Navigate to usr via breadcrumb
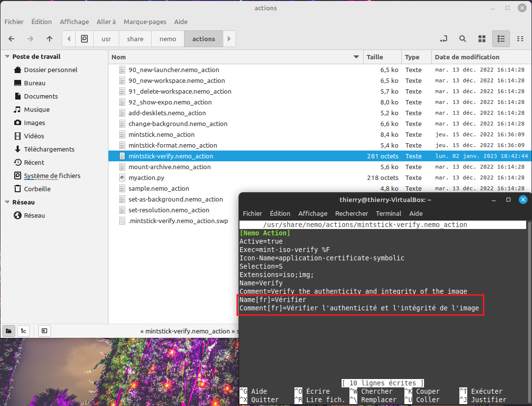 (106, 38)
